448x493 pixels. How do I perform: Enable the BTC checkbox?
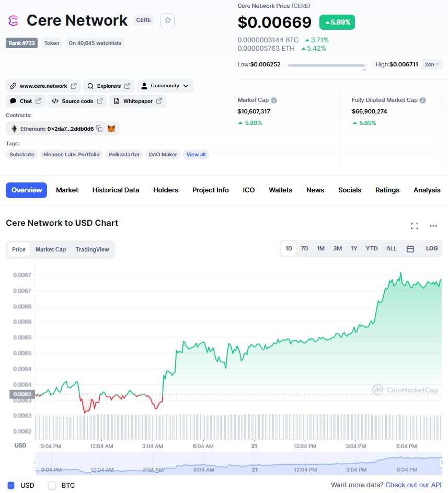[x=52, y=485]
